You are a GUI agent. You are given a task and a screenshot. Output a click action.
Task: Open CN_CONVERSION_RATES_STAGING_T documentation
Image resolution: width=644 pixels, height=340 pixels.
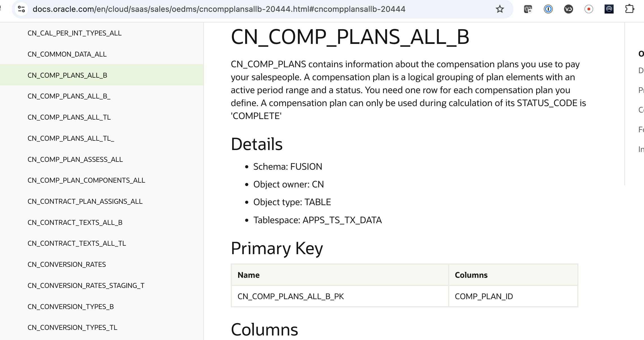click(86, 285)
